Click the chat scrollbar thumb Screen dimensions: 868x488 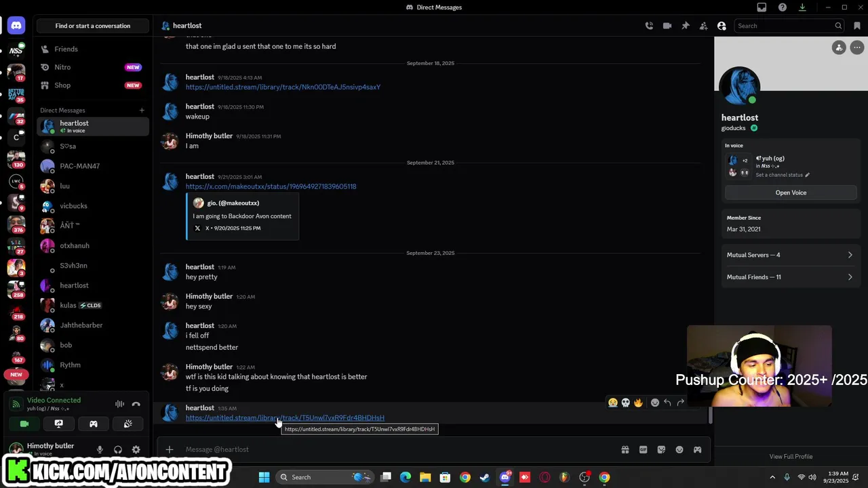pyautogui.click(x=710, y=415)
